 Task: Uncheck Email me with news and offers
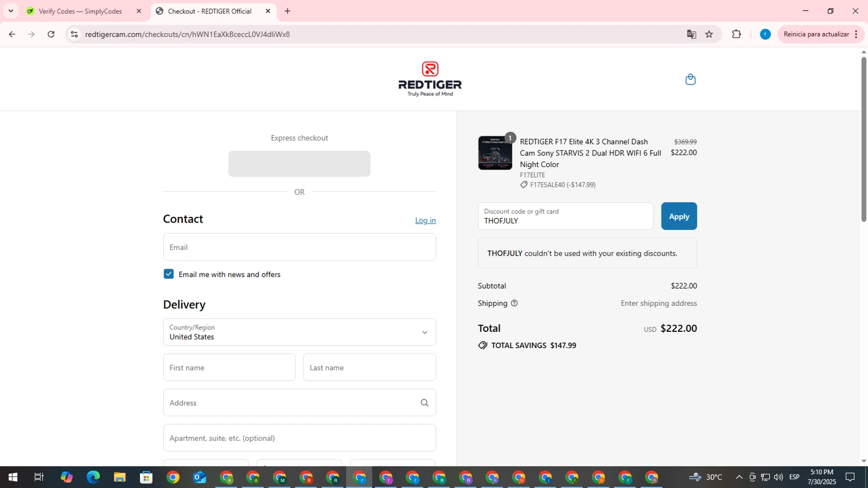(168, 274)
